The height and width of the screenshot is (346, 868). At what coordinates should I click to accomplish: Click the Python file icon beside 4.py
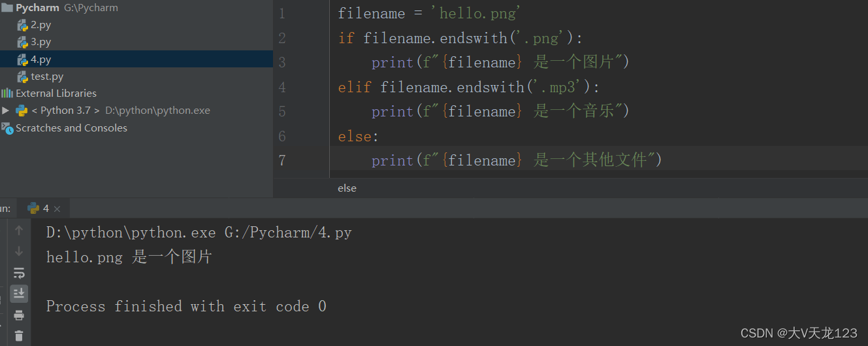pos(23,59)
